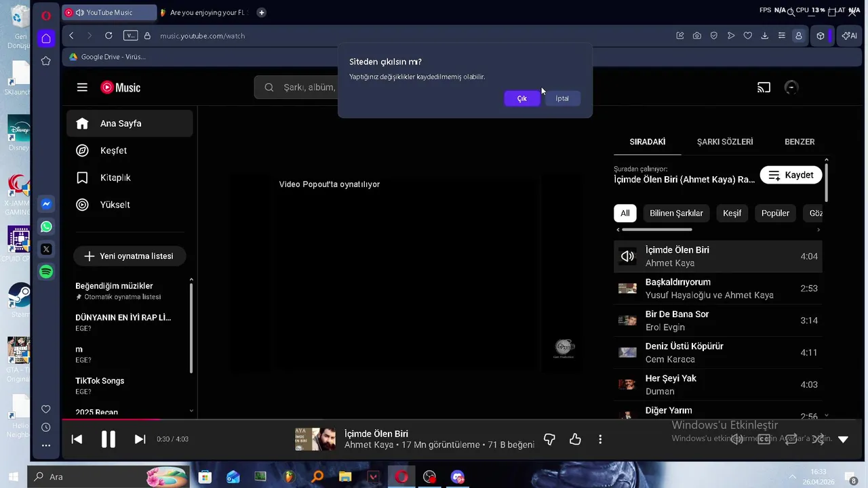The height and width of the screenshot is (488, 868).
Task: Click the song and album search box
Action: click(296, 87)
